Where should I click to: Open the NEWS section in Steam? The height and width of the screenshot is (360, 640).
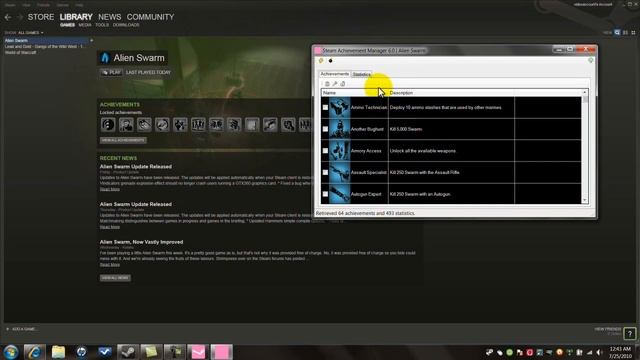tap(109, 17)
